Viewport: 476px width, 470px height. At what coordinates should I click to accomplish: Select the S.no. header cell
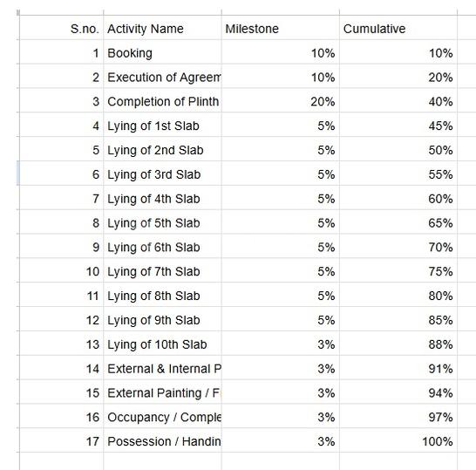click(61, 28)
